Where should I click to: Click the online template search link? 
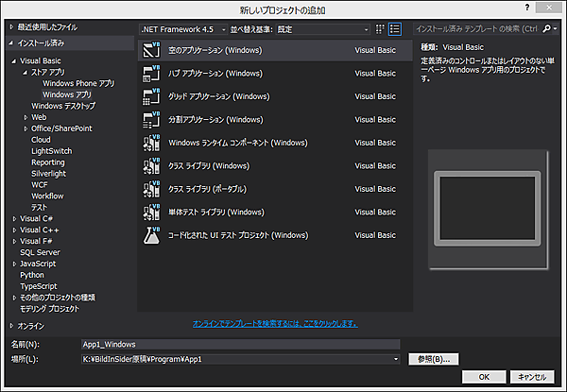click(275, 323)
